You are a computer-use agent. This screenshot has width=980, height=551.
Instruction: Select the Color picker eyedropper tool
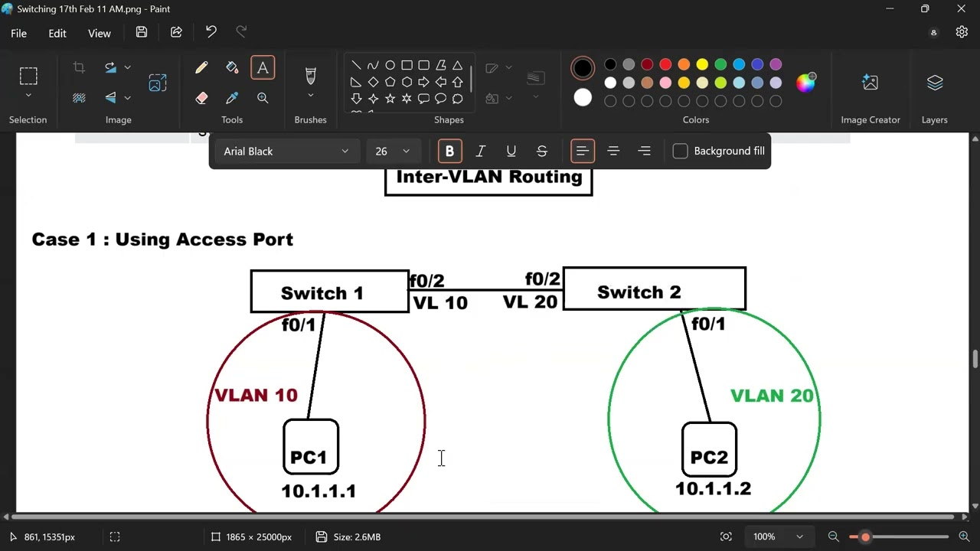(x=232, y=98)
